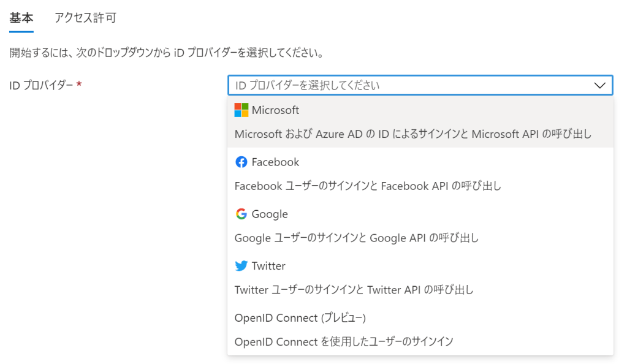Collapse the dropdown using the chevron arrow
627x364 pixels.
click(599, 85)
